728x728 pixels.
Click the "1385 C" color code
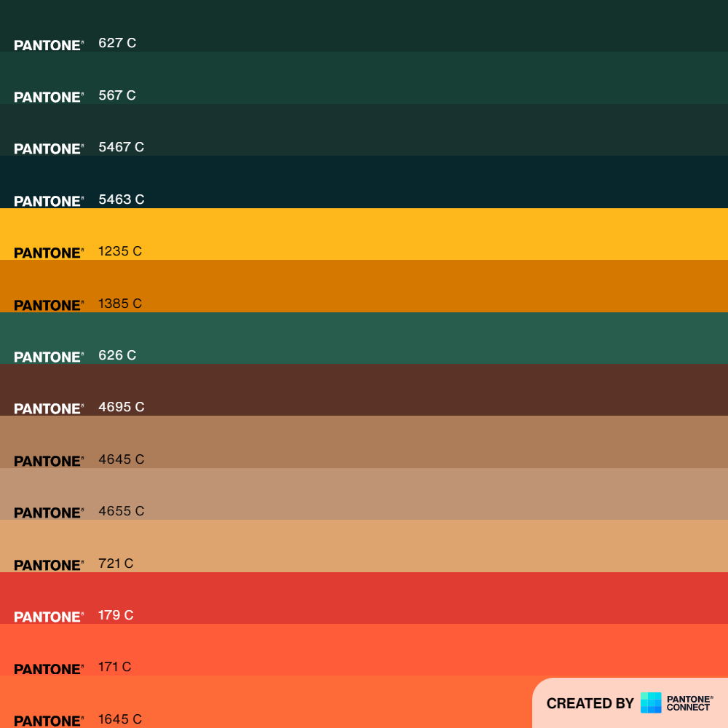(x=120, y=303)
